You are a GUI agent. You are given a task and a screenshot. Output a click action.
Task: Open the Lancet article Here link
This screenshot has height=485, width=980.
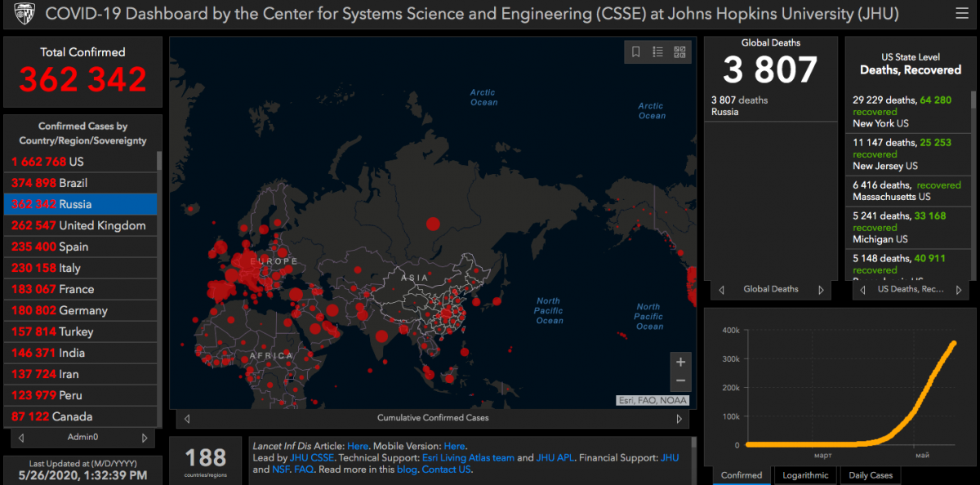[358, 447]
